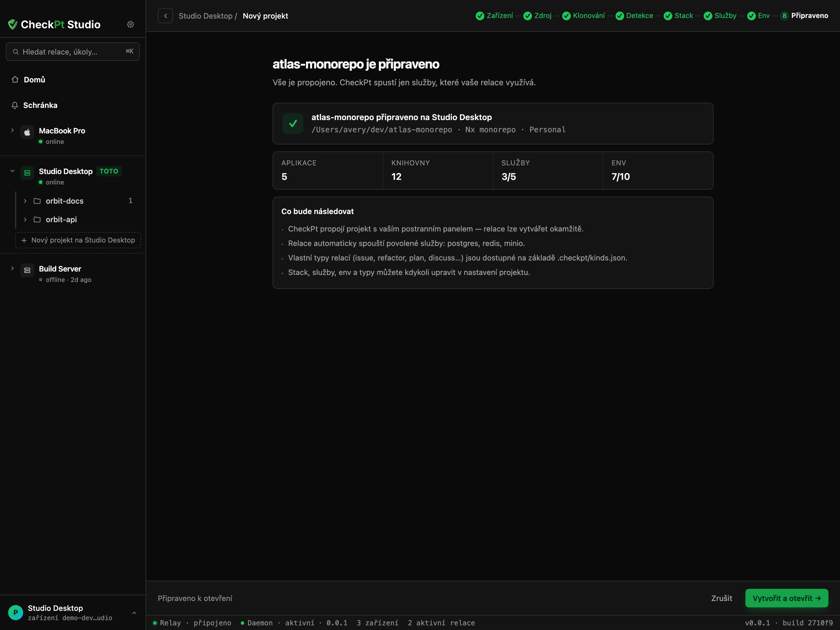Click the back arrow button
Screen dimensions: 840x630
click(165, 16)
